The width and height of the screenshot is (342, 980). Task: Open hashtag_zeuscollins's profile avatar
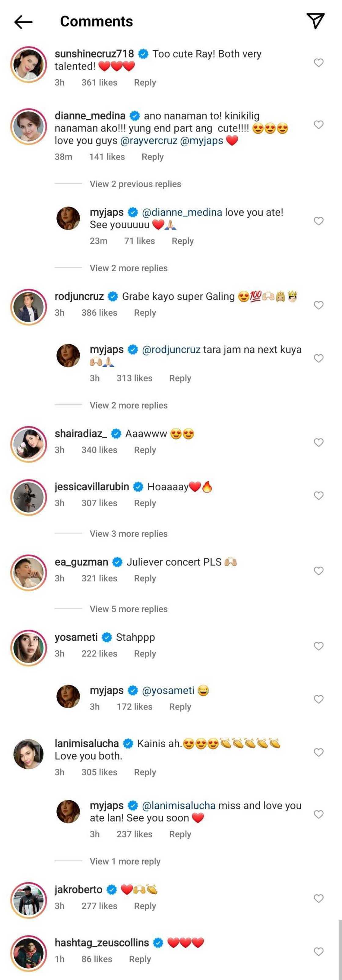pyautogui.click(x=28, y=953)
